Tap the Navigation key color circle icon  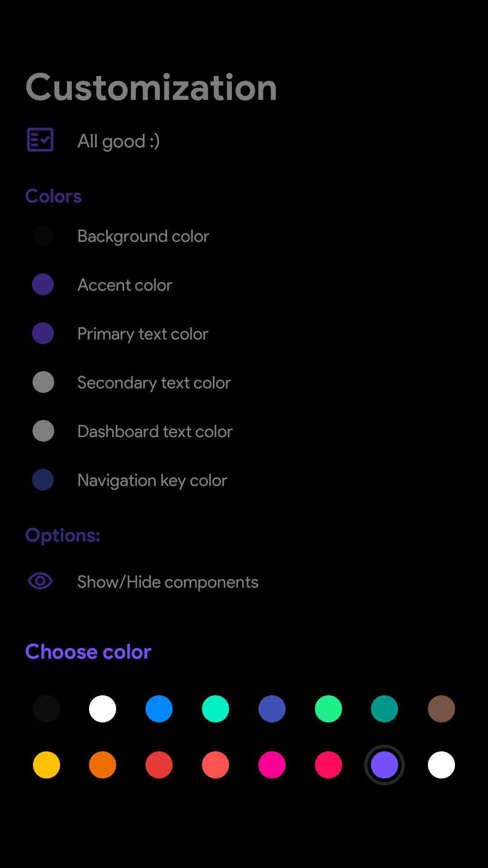[x=43, y=480]
